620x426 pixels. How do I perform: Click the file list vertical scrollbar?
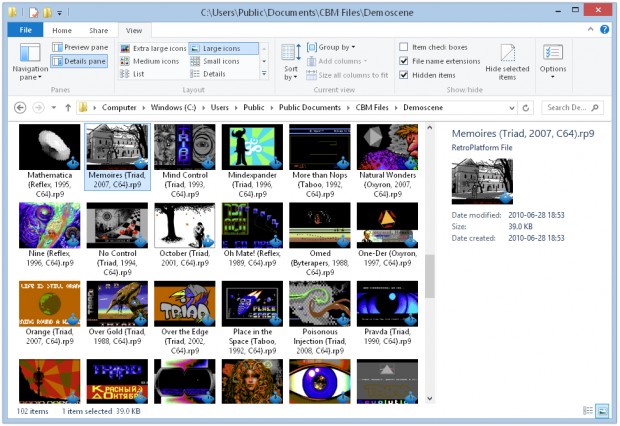[430, 263]
